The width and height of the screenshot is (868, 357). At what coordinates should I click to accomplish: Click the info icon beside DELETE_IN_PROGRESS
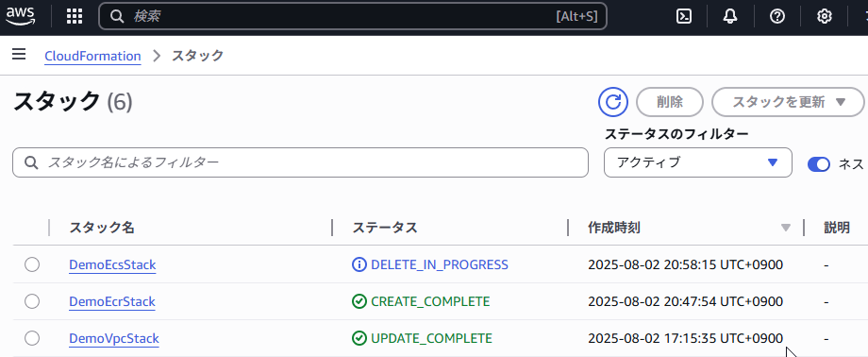[359, 265]
